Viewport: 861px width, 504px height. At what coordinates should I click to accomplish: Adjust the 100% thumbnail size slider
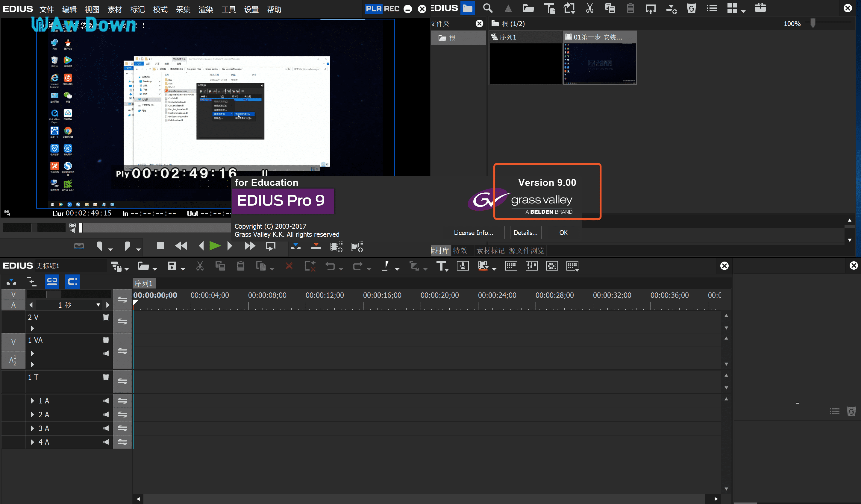pos(813,23)
